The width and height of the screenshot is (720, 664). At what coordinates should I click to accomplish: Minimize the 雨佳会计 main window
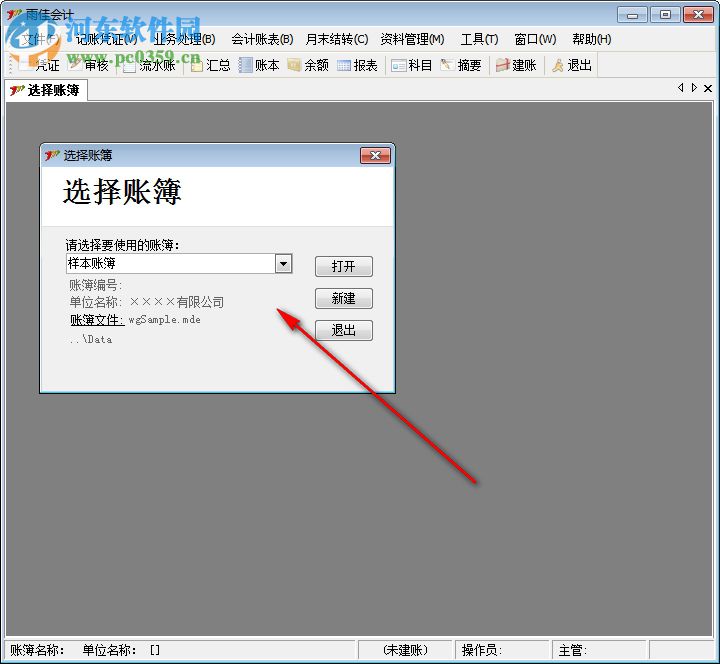click(632, 15)
